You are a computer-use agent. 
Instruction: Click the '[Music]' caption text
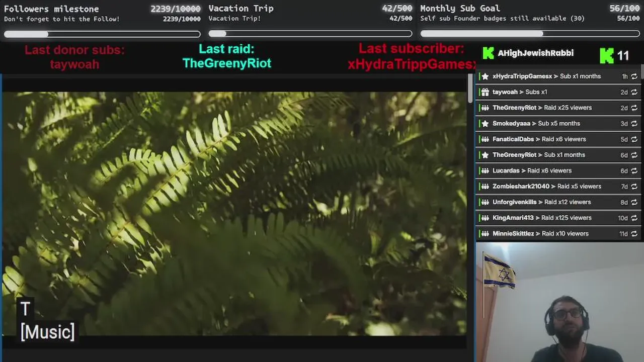click(x=48, y=332)
